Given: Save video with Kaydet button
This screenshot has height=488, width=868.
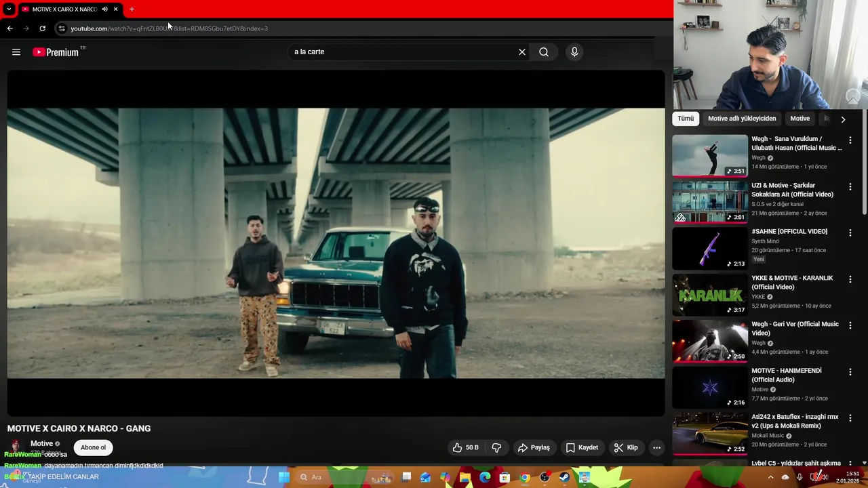Looking at the screenshot, I should point(582,447).
